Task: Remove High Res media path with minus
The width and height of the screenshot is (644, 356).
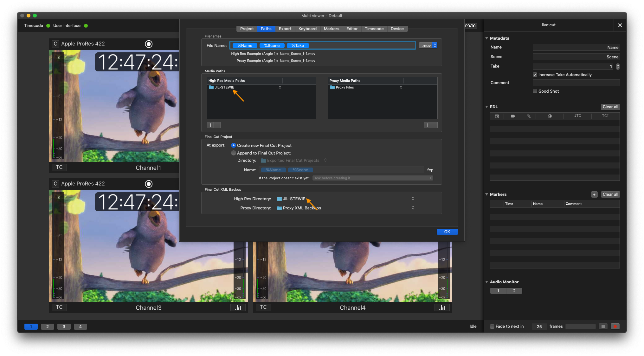Action: click(217, 125)
